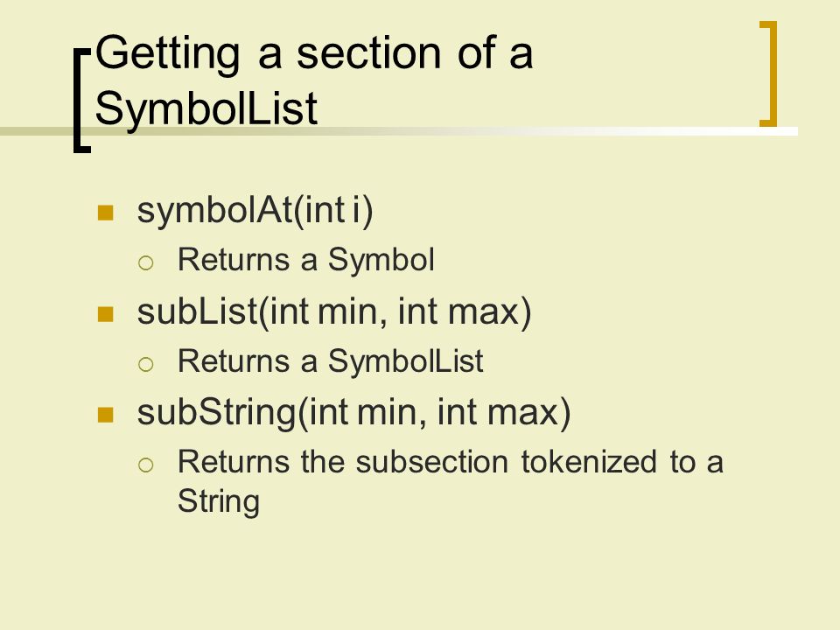
Task: Click the hollow circle bullet before Returns a Symbol
Action: [x=146, y=262]
